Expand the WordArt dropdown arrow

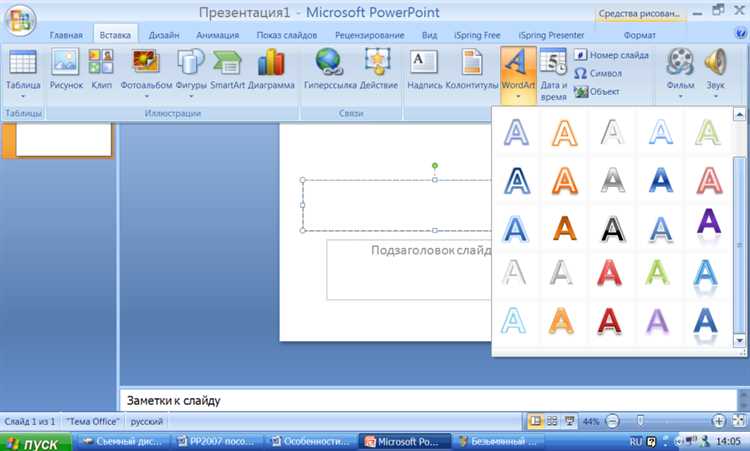(x=518, y=97)
